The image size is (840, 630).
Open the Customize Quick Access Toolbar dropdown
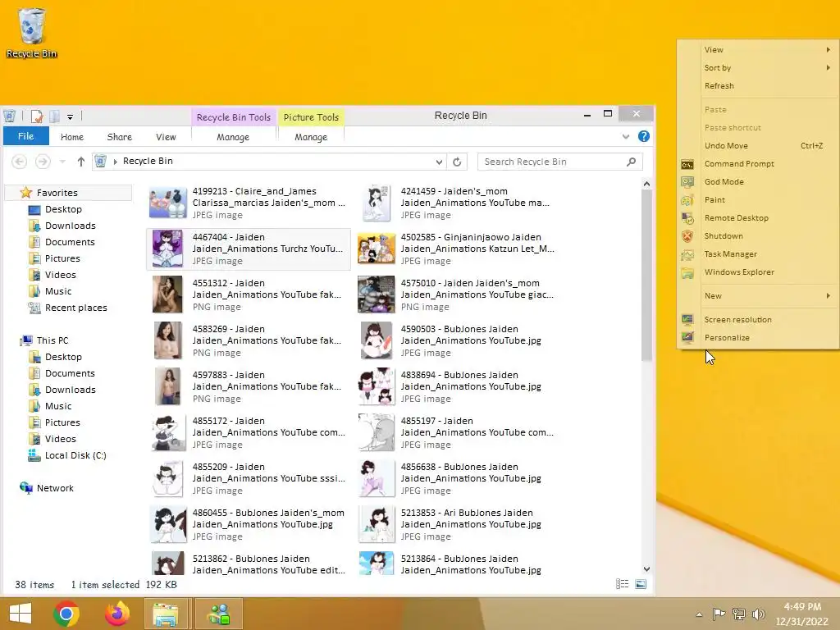pos(71,116)
